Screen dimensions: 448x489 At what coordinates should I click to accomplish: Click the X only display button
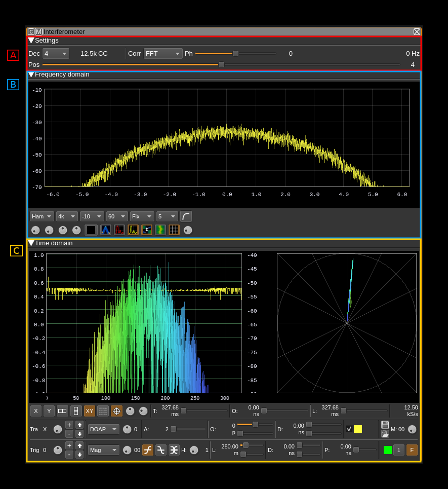tap(35, 411)
